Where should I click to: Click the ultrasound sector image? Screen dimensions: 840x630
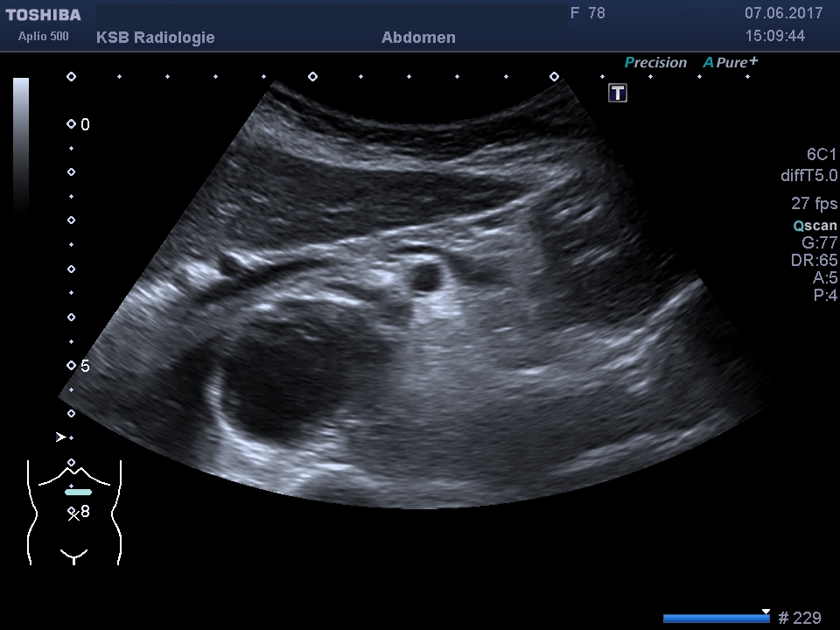pos(418,294)
